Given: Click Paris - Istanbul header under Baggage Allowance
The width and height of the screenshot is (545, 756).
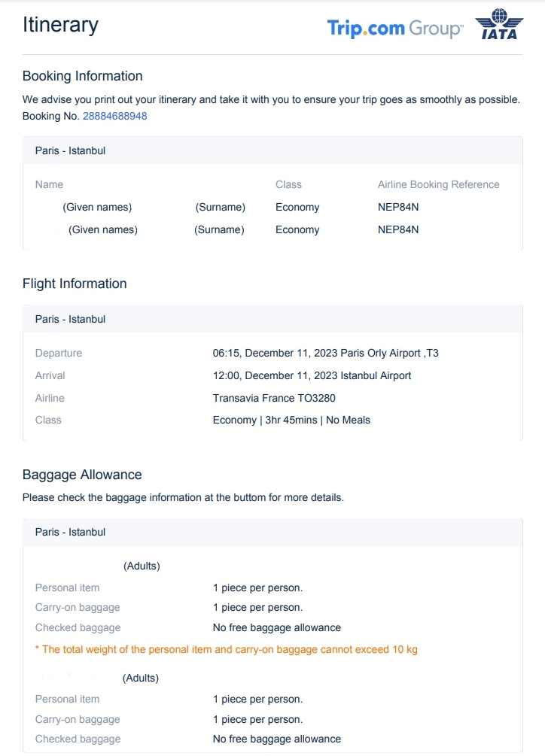Looking at the screenshot, I should (x=70, y=532).
